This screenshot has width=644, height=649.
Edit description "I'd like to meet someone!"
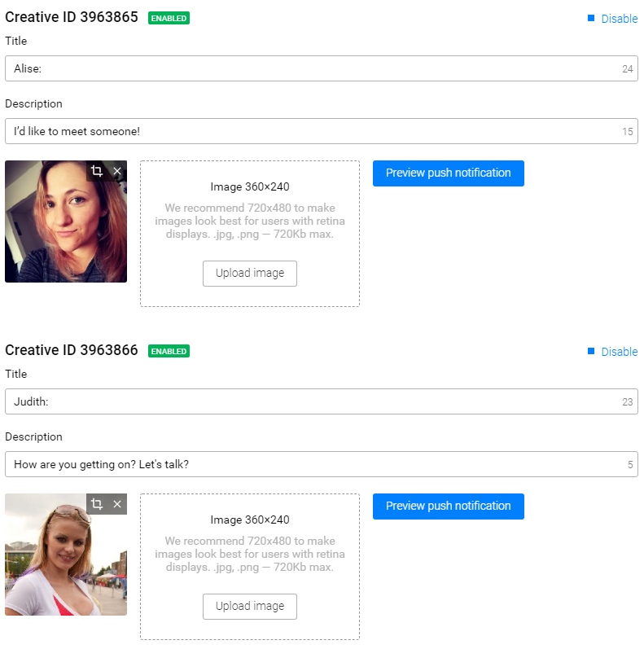(x=322, y=131)
